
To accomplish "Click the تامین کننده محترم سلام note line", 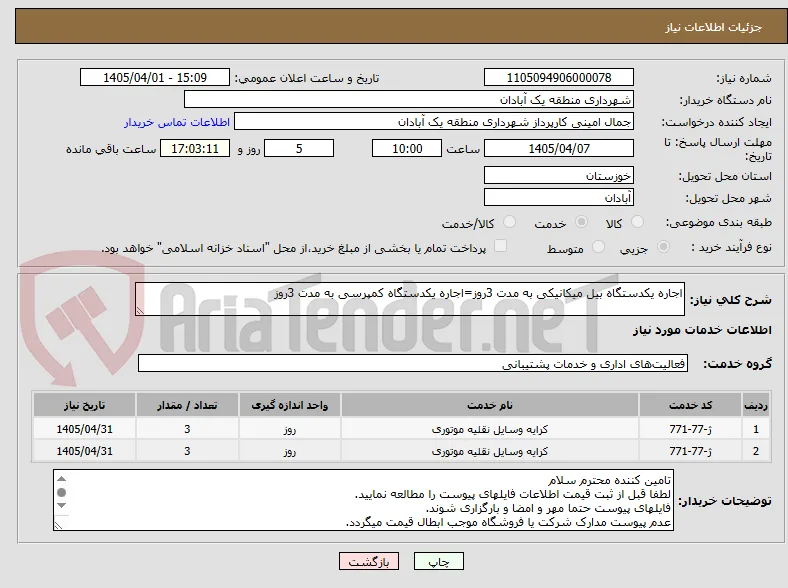I will click(609, 480).
